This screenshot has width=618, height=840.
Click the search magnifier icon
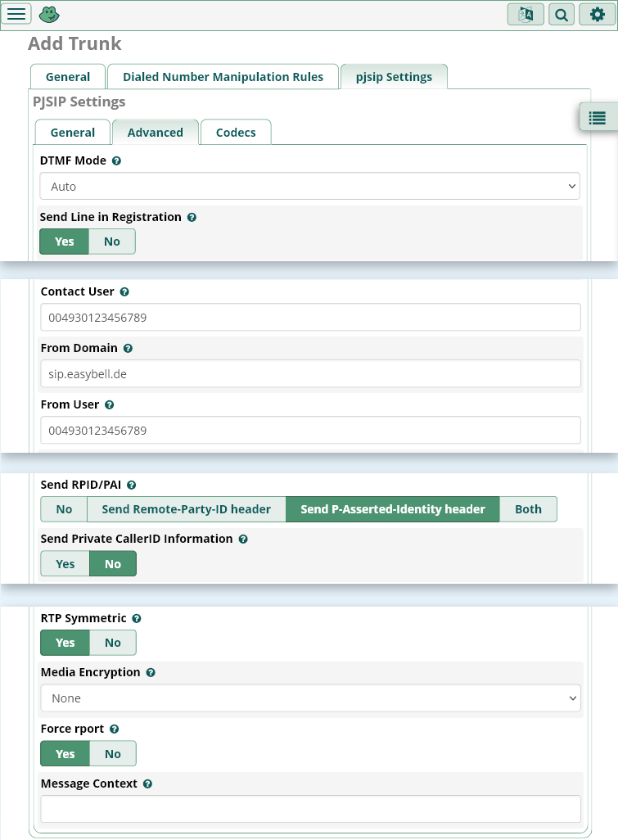coord(562,15)
